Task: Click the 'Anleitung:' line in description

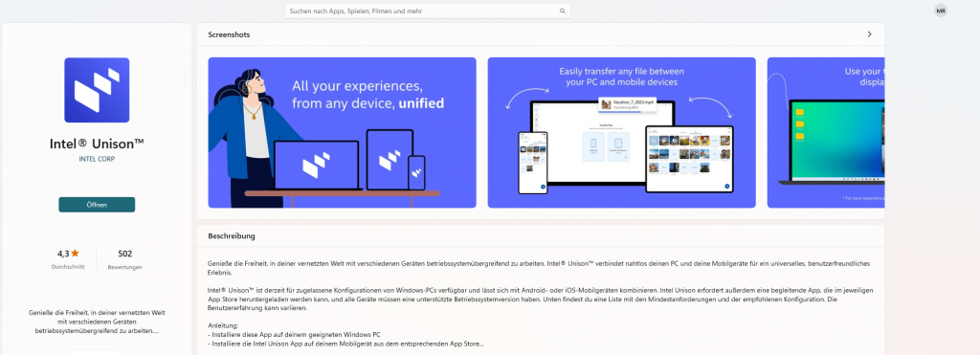Action: click(x=224, y=325)
